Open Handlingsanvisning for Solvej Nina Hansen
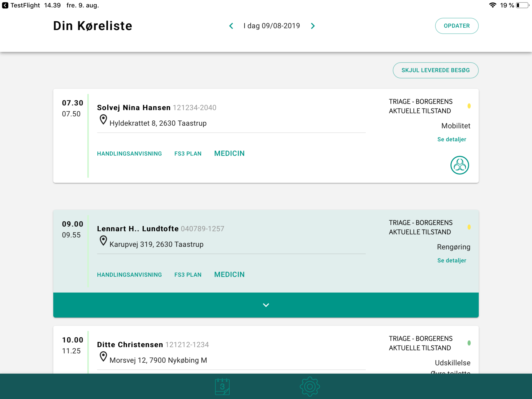This screenshot has width=532, height=399. click(x=129, y=154)
